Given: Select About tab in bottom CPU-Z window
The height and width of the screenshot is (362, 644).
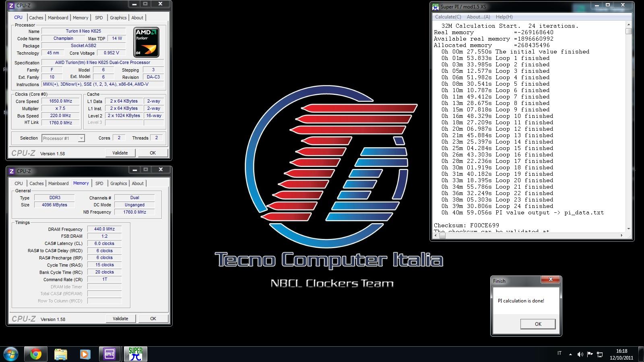Looking at the screenshot, I should tap(138, 183).
